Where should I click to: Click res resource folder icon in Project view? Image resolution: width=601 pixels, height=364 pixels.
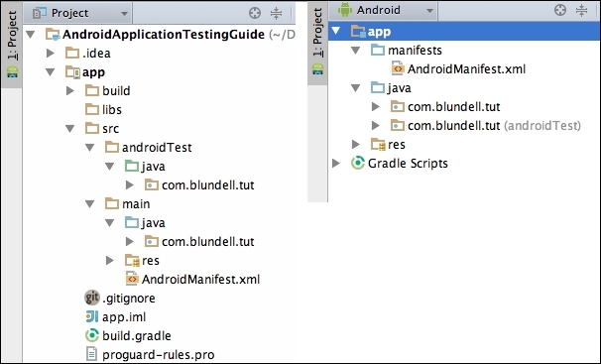(x=132, y=261)
